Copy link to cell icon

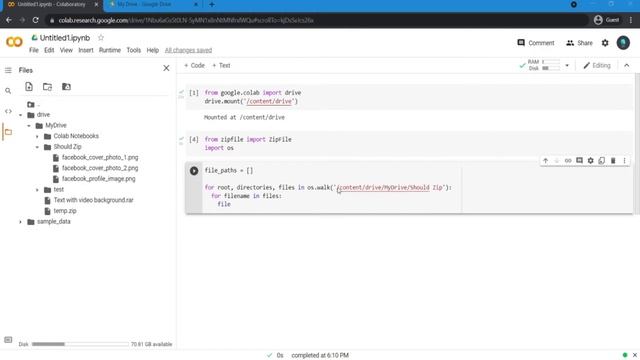click(x=568, y=161)
